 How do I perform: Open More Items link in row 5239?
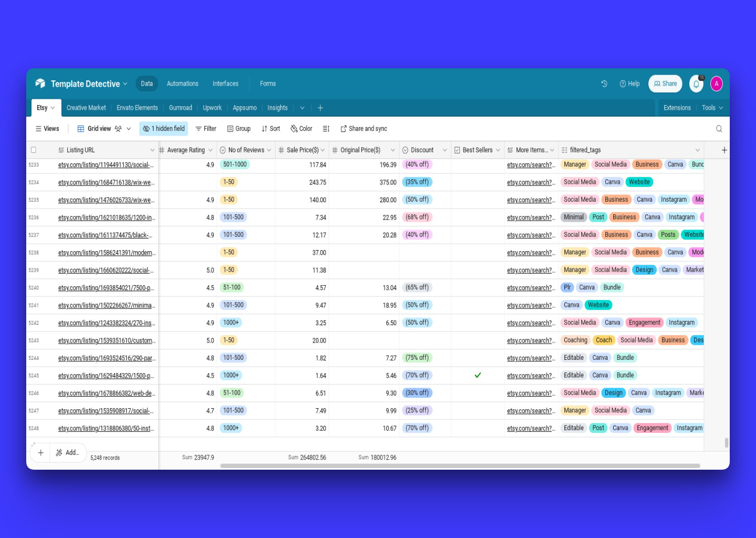click(x=531, y=271)
